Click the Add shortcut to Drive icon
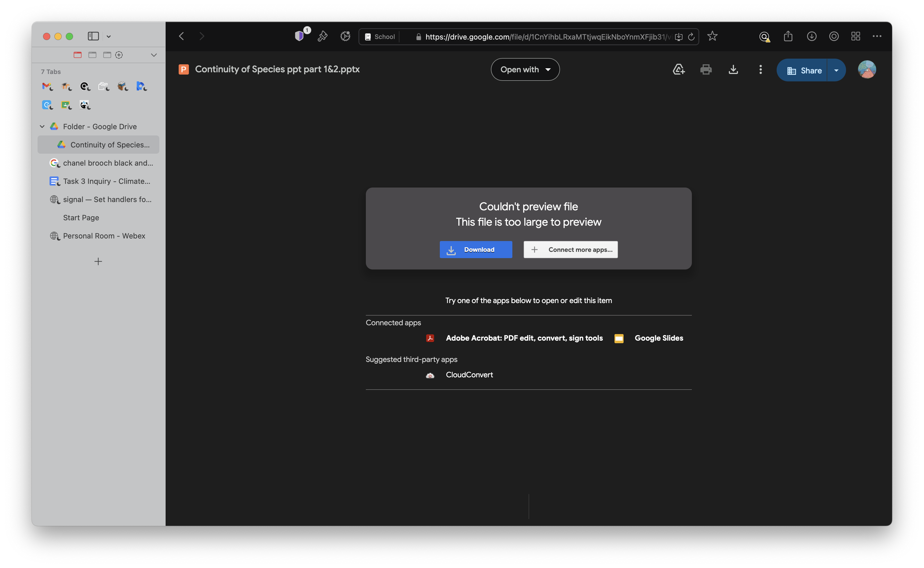Viewport: 924px width, 568px height. click(x=678, y=69)
